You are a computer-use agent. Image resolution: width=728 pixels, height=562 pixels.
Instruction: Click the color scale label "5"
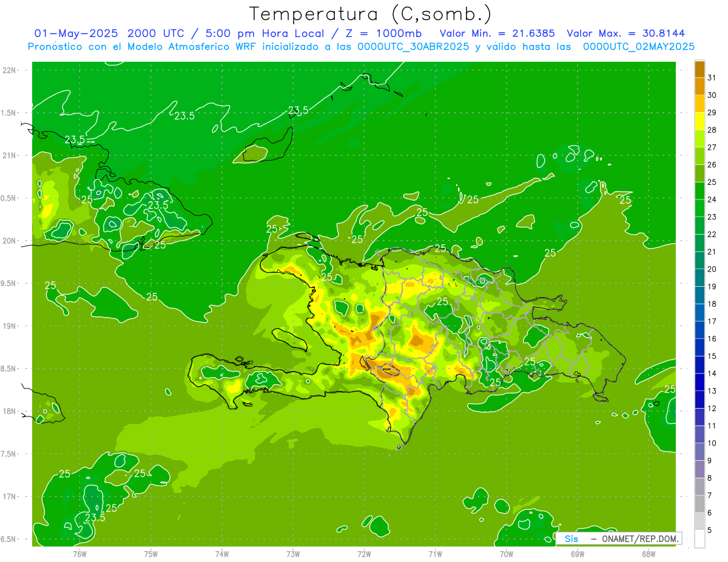tap(710, 530)
